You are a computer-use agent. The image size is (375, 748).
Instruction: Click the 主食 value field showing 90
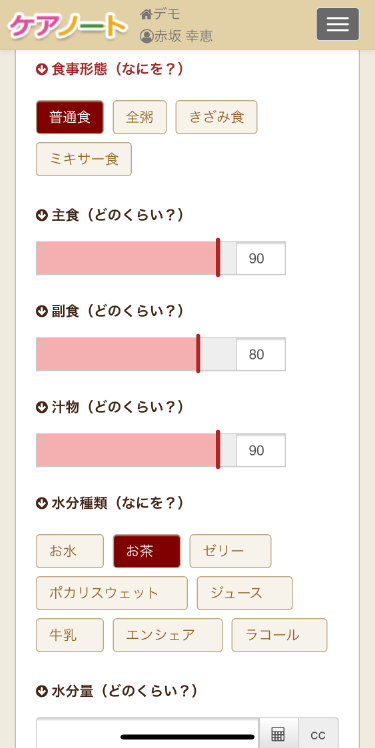(x=261, y=258)
